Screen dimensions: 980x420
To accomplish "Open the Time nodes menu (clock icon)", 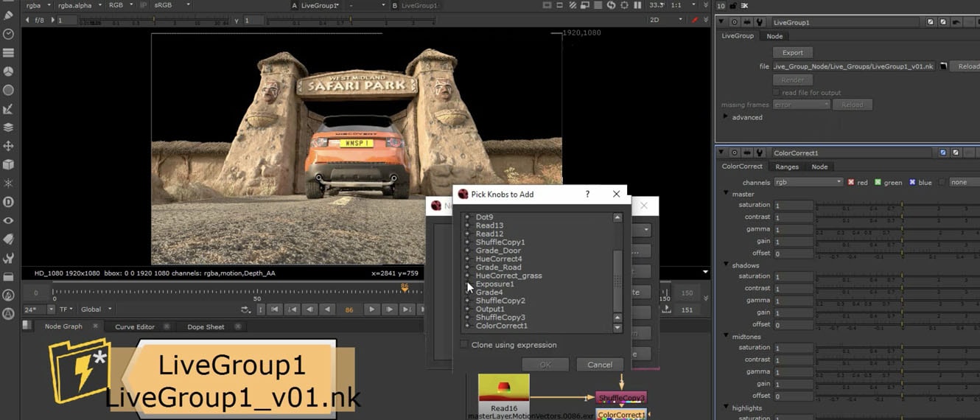I will pos(9,35).
